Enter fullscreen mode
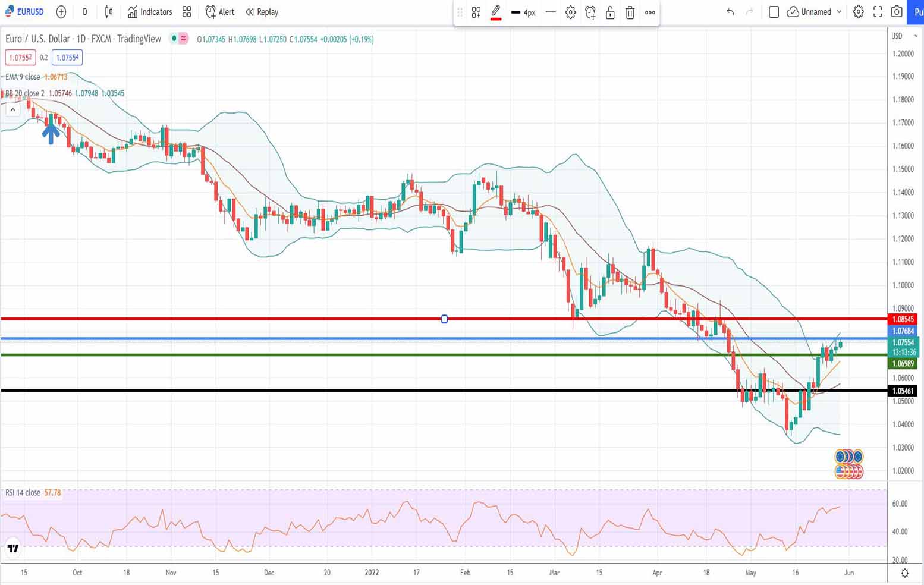924x585 pixels. (x=878, y=12)
